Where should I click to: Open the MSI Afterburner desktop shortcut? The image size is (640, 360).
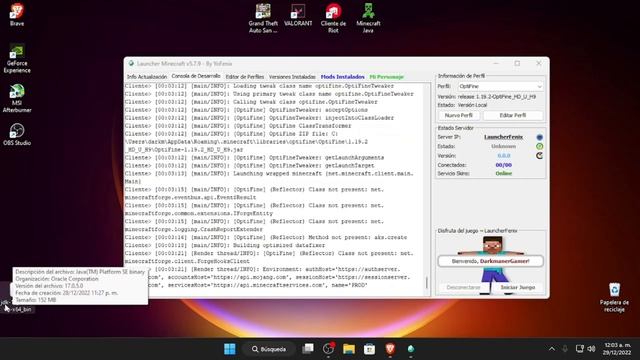click(x=17, y=98)
